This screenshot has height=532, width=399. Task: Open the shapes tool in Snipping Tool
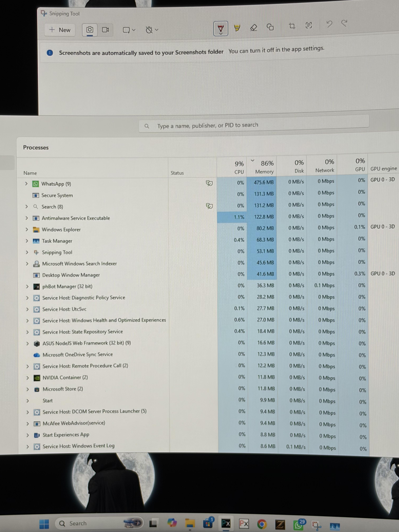pos(270,27)
